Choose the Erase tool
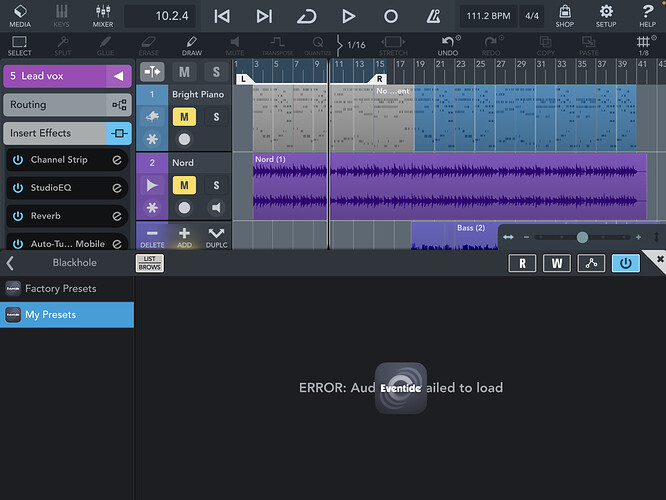This screenshot has width=666, height=500. click(x=149, y=45)
